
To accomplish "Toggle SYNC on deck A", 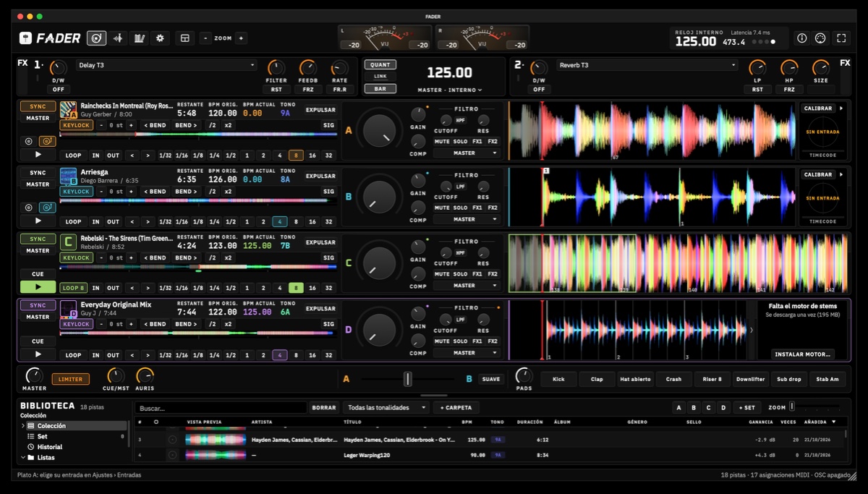I will [38, 106].
